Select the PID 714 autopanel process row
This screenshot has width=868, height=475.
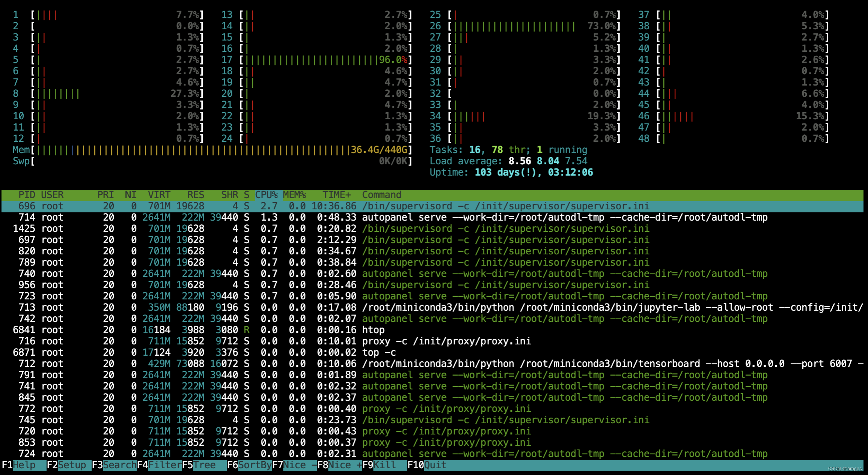[432, 218]
